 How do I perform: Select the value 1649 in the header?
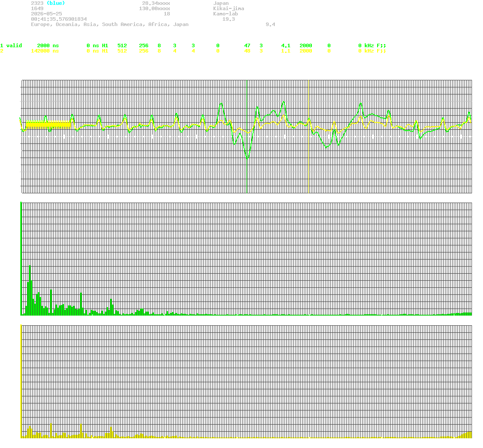[x=37, y=8]
